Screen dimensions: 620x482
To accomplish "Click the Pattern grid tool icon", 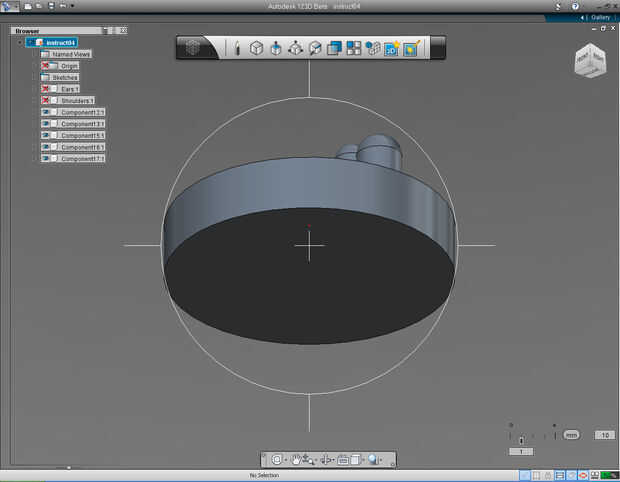I will coord(353,48).
